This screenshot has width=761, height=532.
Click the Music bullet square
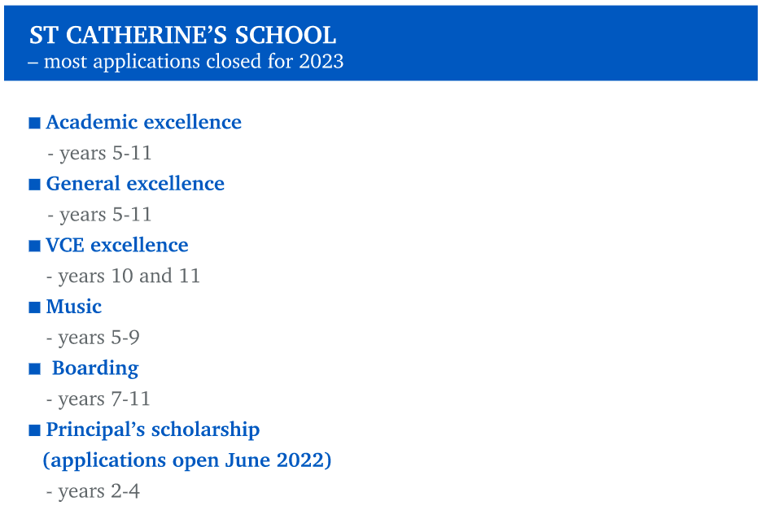[34, 307]
